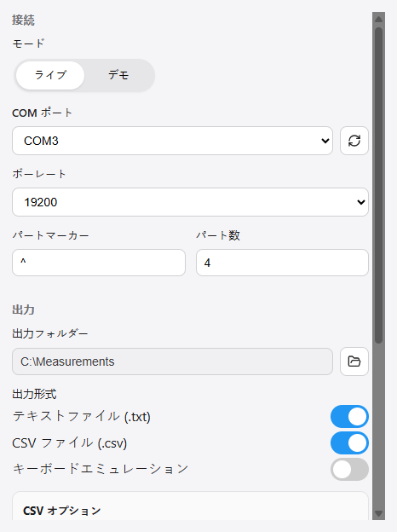The height and width of the screenshot is (532, 397).
Task: Click the 出力フォルダー label
Action: click(x=50, y=333)
